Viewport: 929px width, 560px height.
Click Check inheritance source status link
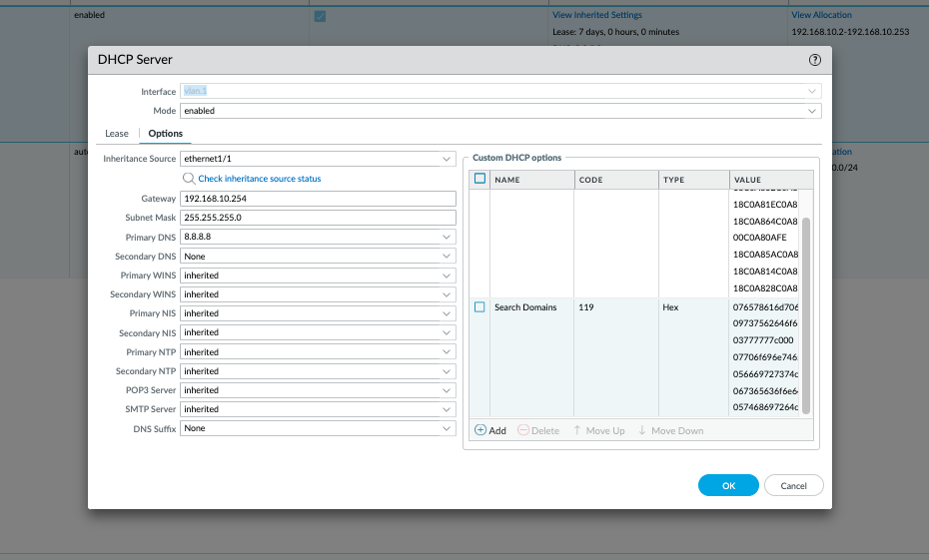pos(260,179)
